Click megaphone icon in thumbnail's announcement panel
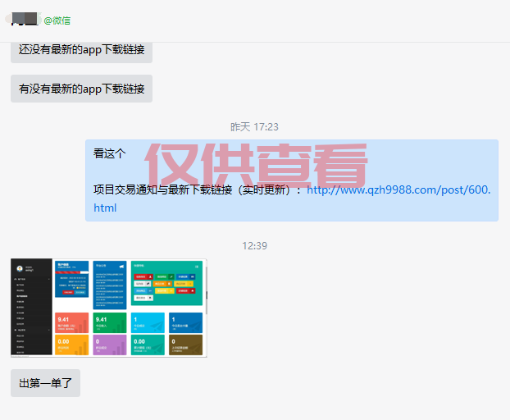This screenshot has height=420, width=510. tap(120, 266)
